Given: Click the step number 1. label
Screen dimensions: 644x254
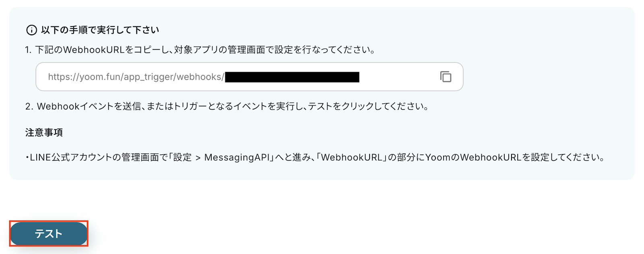Looking at the screenshot, I should (28, 50).
